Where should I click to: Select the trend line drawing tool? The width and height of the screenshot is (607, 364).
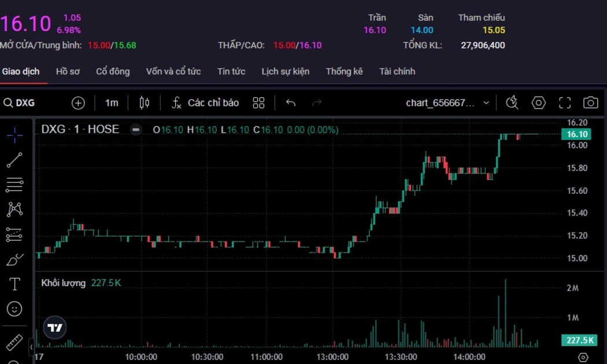pyautogui.click(x=14, y=160)
